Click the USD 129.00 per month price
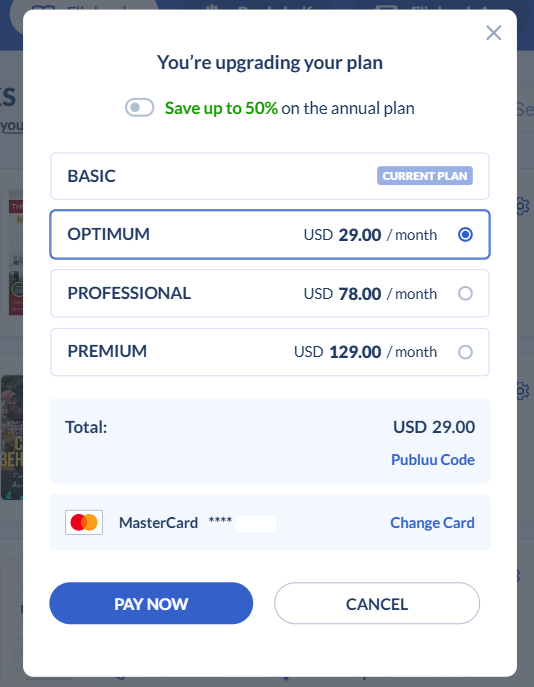Image resolution: width=534 pixels, height=687 pixels. [365, 352]
